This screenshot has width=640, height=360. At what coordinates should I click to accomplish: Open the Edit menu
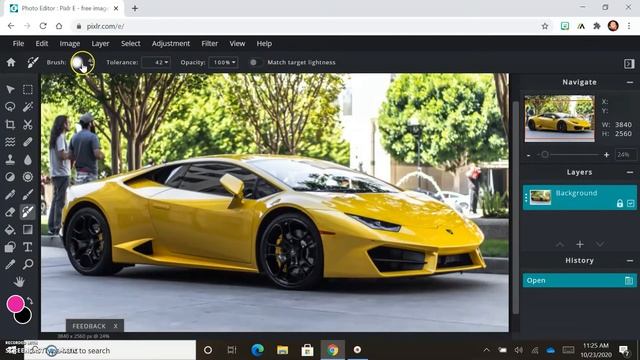tap(42, 44)
